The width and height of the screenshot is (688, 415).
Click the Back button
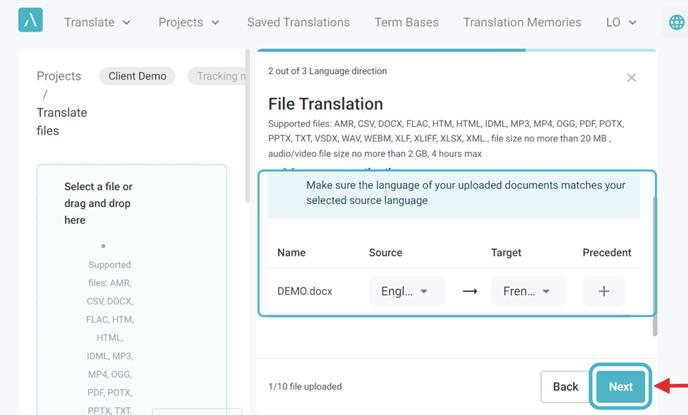565,386
